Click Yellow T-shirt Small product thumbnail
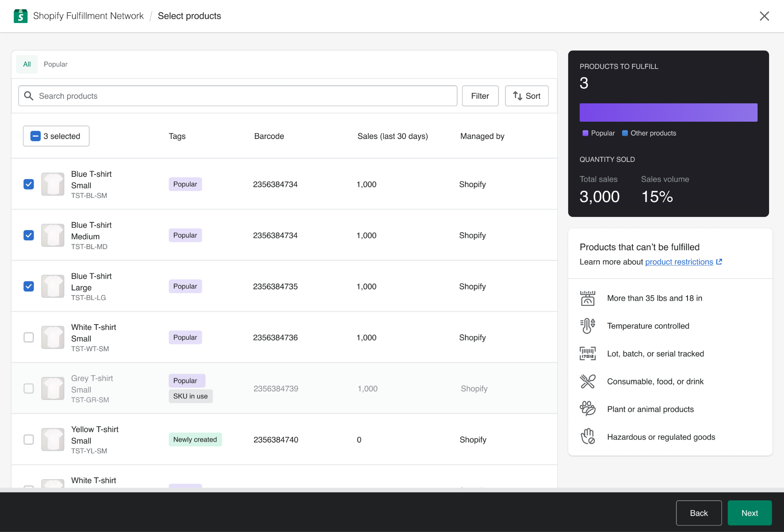The image size is (784, 532). (53, 439)
